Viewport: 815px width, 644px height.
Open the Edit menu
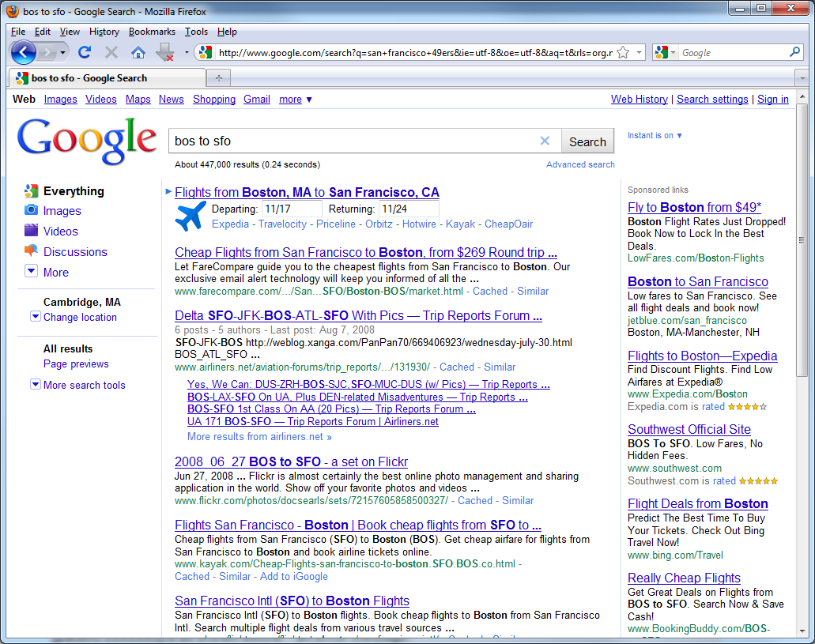click(x=43, y=31)
